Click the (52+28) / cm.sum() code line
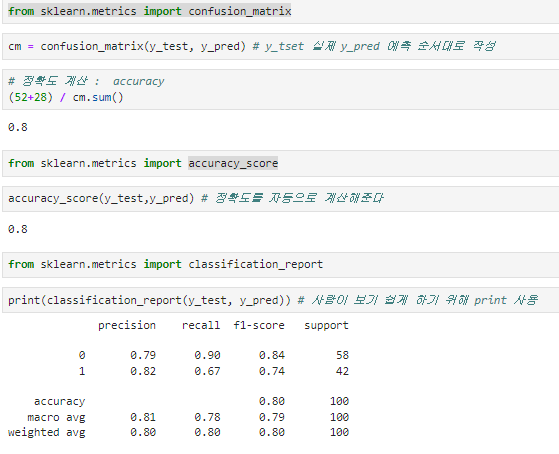Image resolution: width=559 pixels, height=454 pixels. (66, 97)
